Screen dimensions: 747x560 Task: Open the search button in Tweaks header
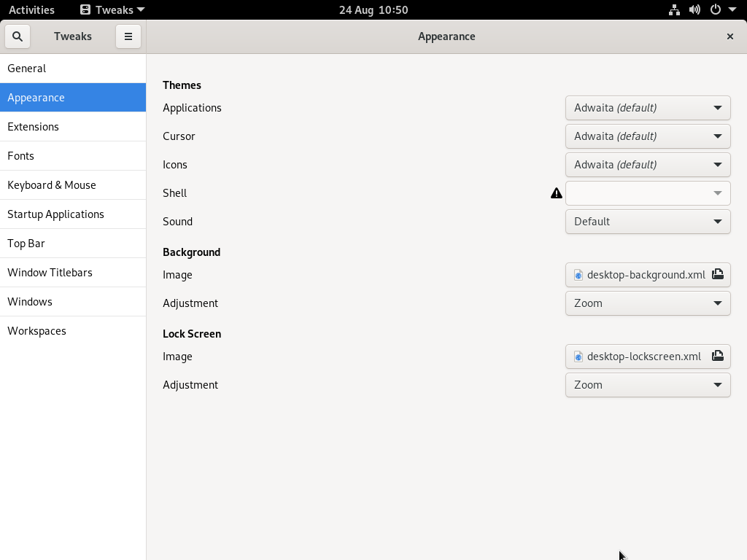point(18,36)
